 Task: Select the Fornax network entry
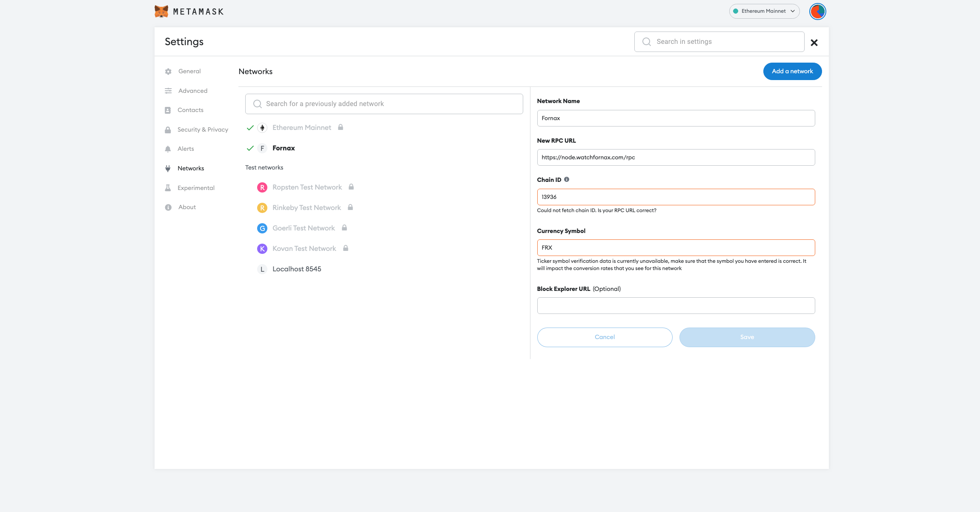tap(284, 148)
